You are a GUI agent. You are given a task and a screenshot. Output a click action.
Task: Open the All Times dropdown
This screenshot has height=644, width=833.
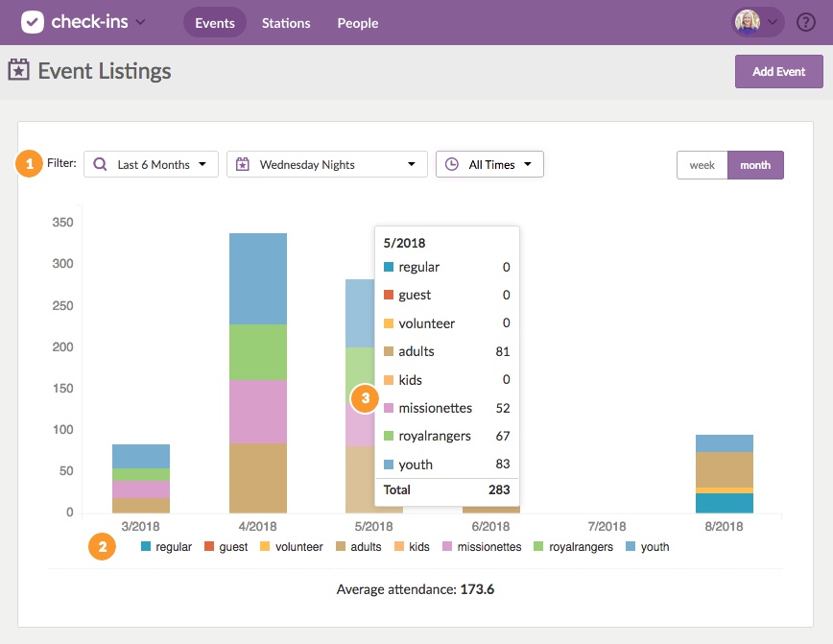(489, 164)
